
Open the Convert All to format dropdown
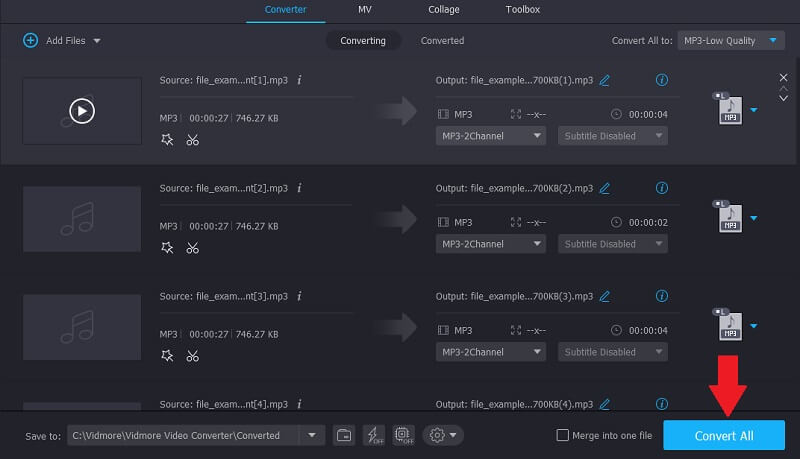730,41
